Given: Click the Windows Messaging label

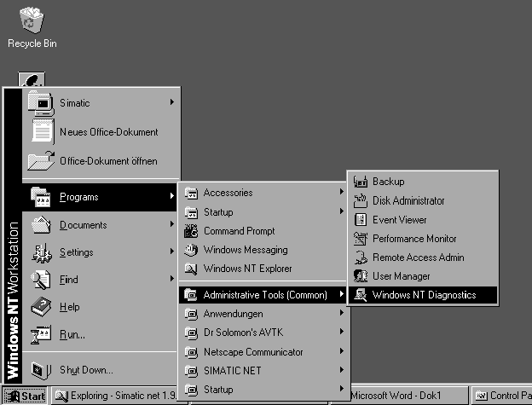Looking at the screenshot, I should pos(246,250).
